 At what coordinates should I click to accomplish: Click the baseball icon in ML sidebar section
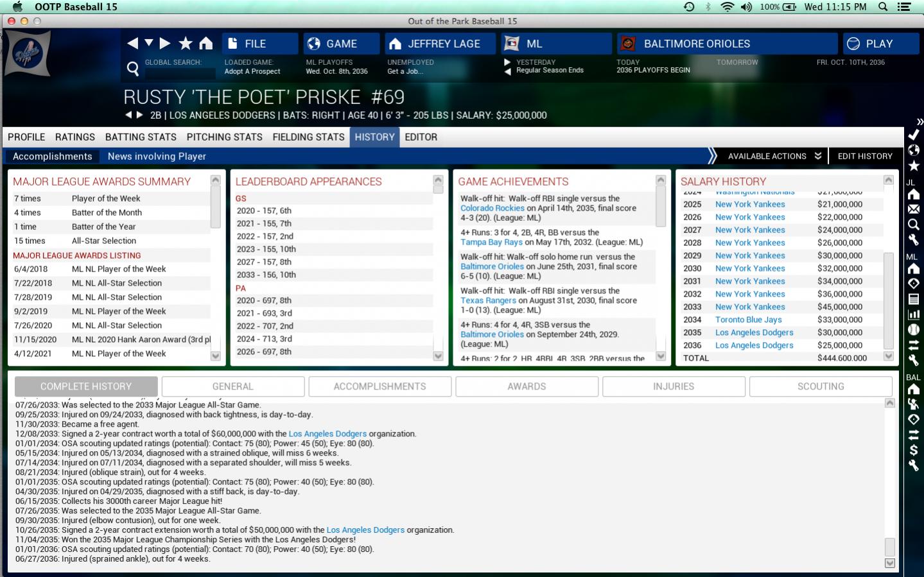point(913,329)
